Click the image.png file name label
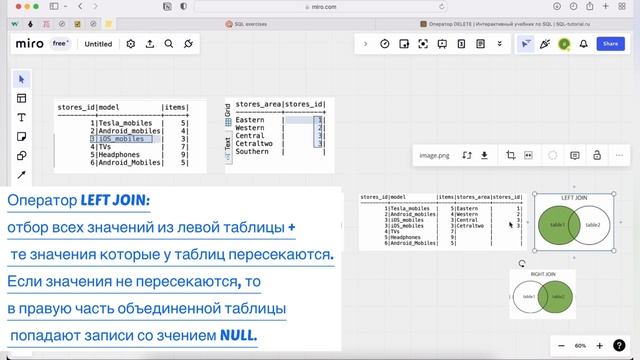Image resolution: width=640 pixels, height=360 pixels. click(x=434, y=156)
